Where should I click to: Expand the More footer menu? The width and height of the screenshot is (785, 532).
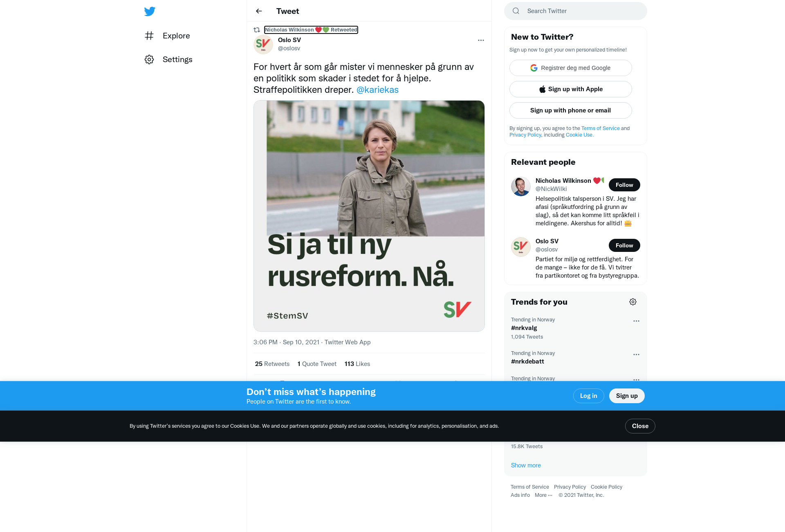(x=543, y=495)
